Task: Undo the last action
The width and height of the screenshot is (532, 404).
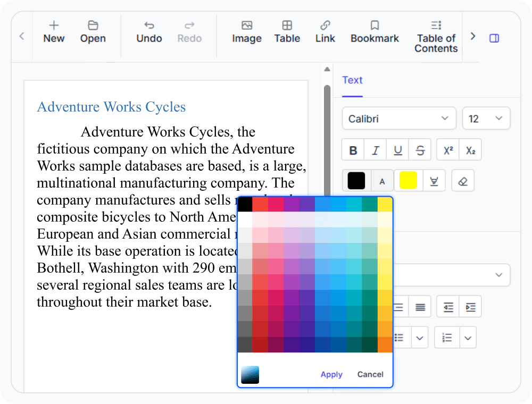Action: pos(149,32)
